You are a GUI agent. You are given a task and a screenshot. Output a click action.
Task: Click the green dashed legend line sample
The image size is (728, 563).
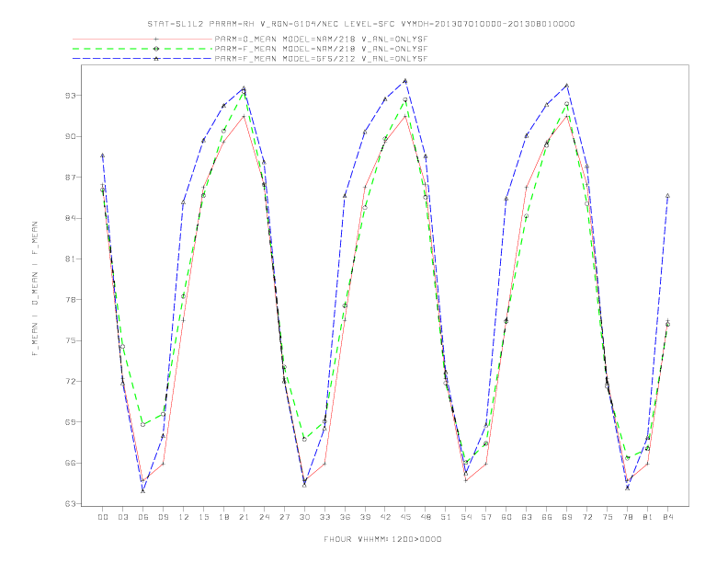coord(142,49)
